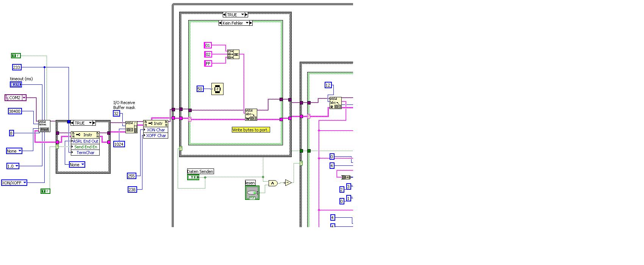Select the VISA Set I/O Buffer Size node
This screenshot has height=265, width=644.
tap(131, 127)
